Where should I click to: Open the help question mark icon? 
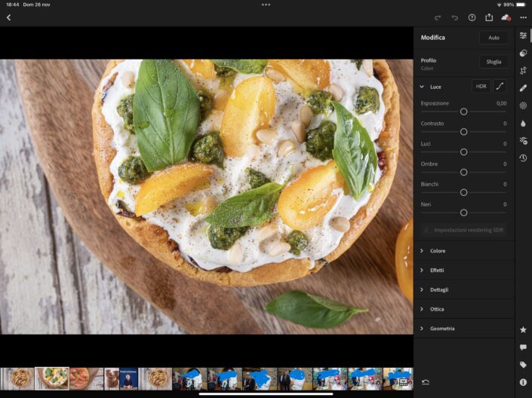(472, 17)
